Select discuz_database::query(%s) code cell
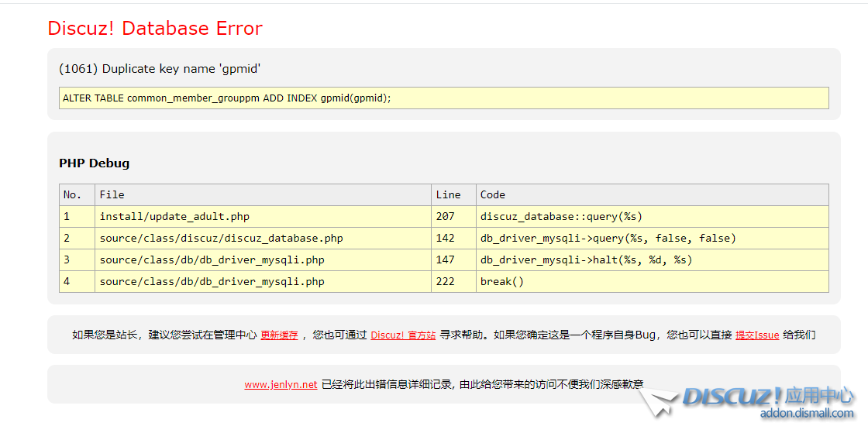The width and height of the screenshot is (868, 433). [x=653, y=217]
